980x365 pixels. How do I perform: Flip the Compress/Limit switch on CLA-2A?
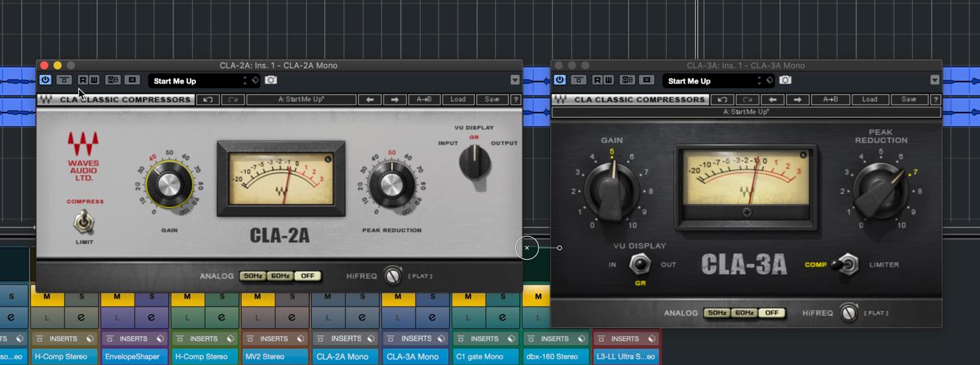tap(83, 223)
